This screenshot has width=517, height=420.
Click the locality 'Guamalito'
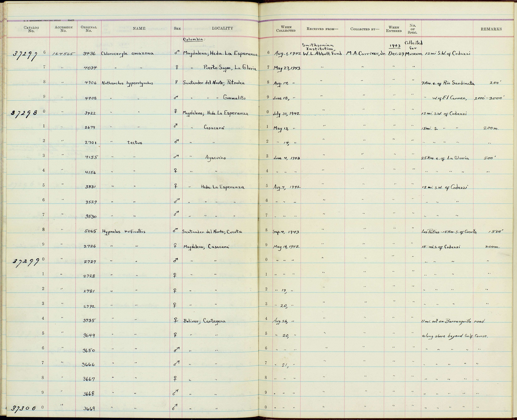pyautogui.click(x=234, y=98)
